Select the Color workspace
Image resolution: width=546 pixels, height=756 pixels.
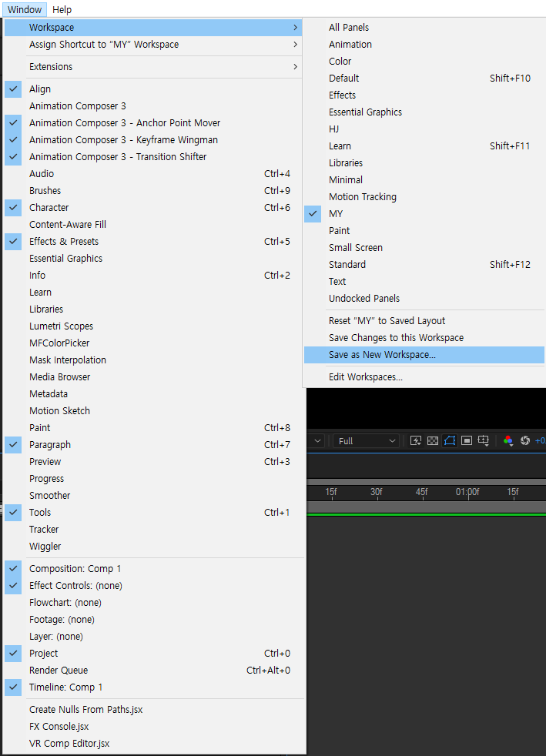coord(424,62)
